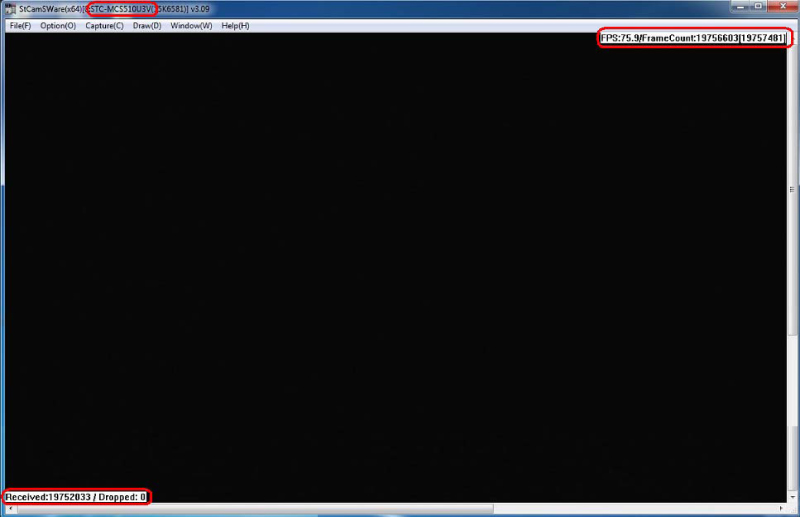Click the StCamSWare application icon in title bar

[10, 9]
